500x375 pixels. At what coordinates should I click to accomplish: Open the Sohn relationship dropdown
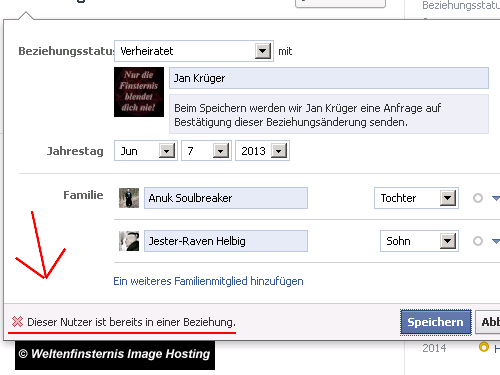click(419, 241)
